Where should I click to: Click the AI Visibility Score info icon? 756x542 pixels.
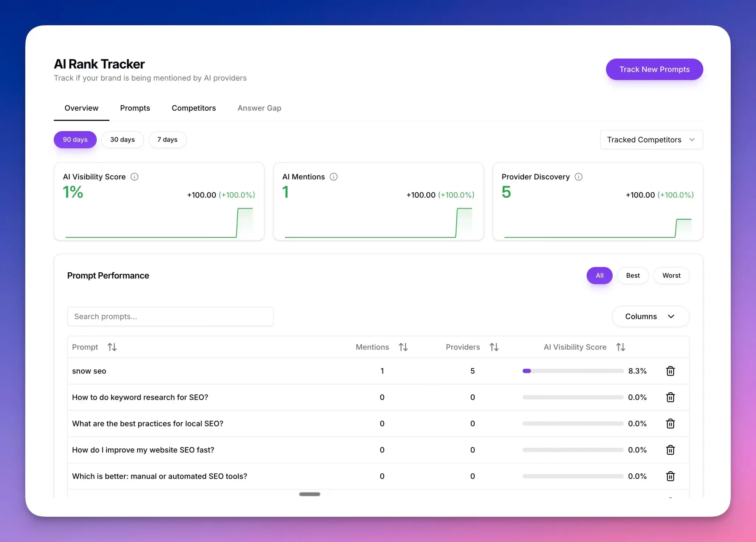click(135, 176)
